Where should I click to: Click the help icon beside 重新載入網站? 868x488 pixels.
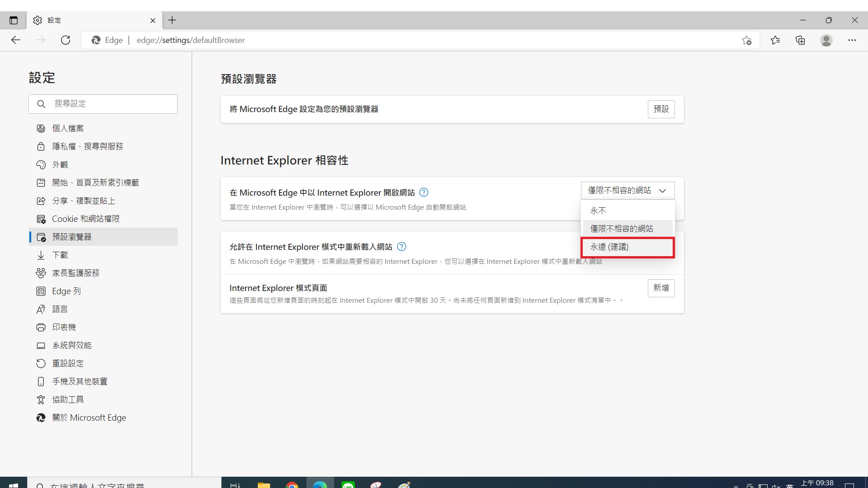[x=401, y=247]
